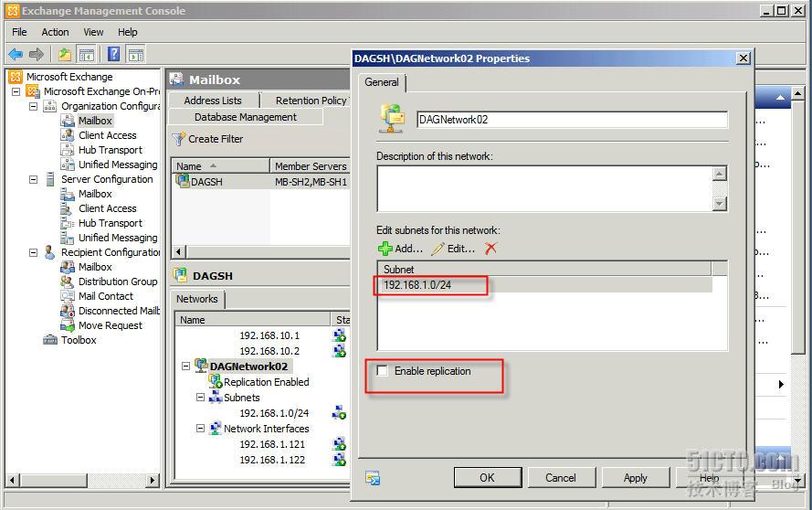The image size is (812, 510).
Task: Click the Disconnected Mailbox node icon
Action: [x=68, y=311]
